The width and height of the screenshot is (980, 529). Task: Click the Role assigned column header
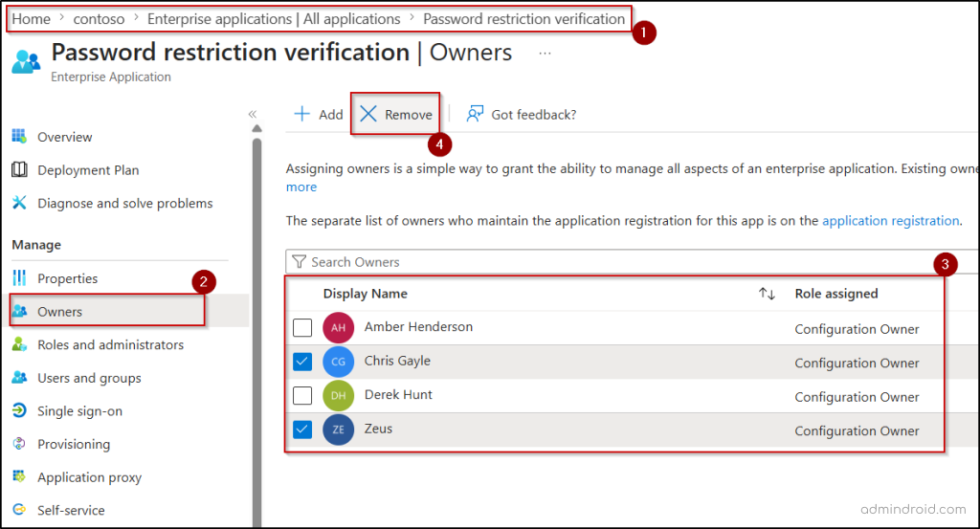[836, 294]
